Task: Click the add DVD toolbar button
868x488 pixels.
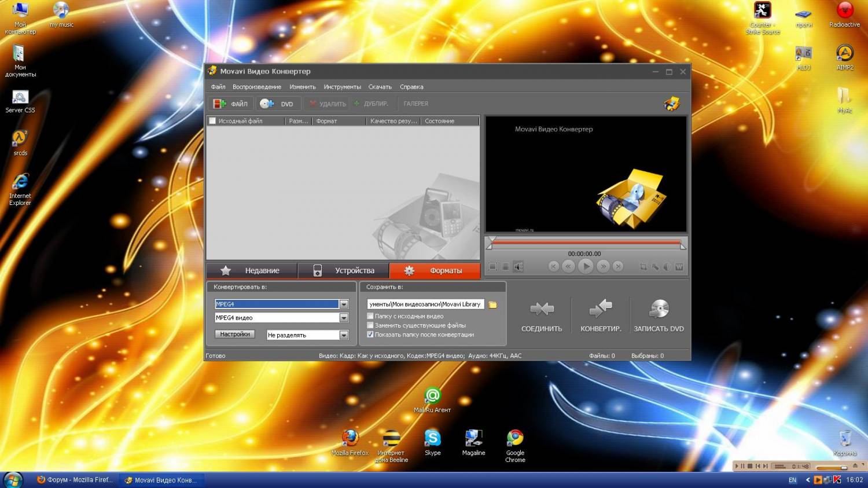Action: pos(277,104)
